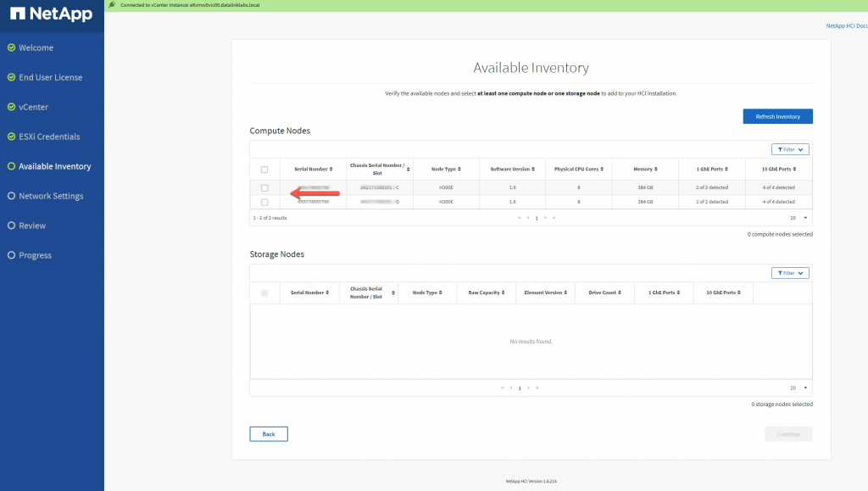Screen dimensions: 868x491
Task: Click the "NetApp HCI Version" footer text
Action: tap(531, 482)
